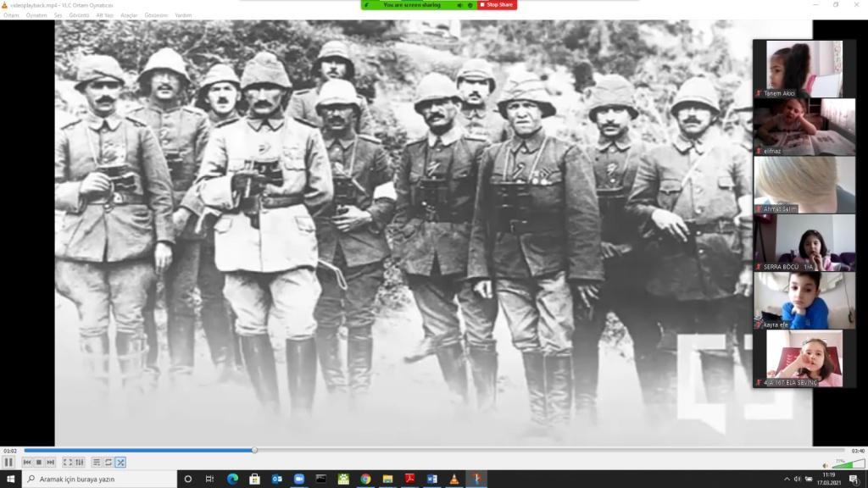Stop VLC playback
The image size is (868, 488).
click(39, 462)
